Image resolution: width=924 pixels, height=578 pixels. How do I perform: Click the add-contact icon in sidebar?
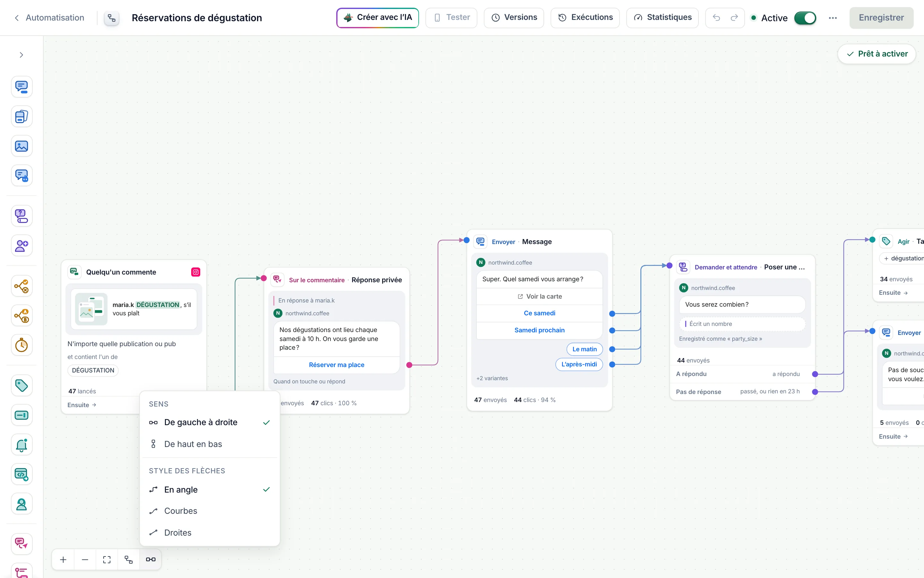(21, 245)
